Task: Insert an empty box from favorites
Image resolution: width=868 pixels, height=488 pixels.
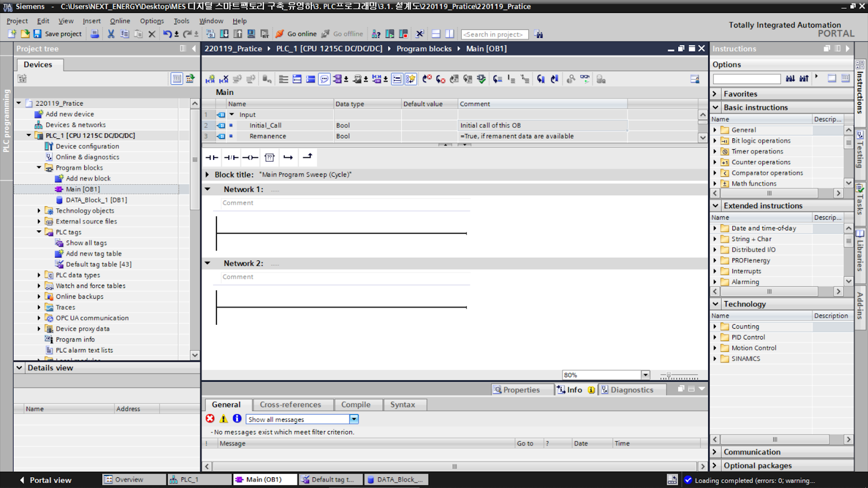Action: pos(269,157)
